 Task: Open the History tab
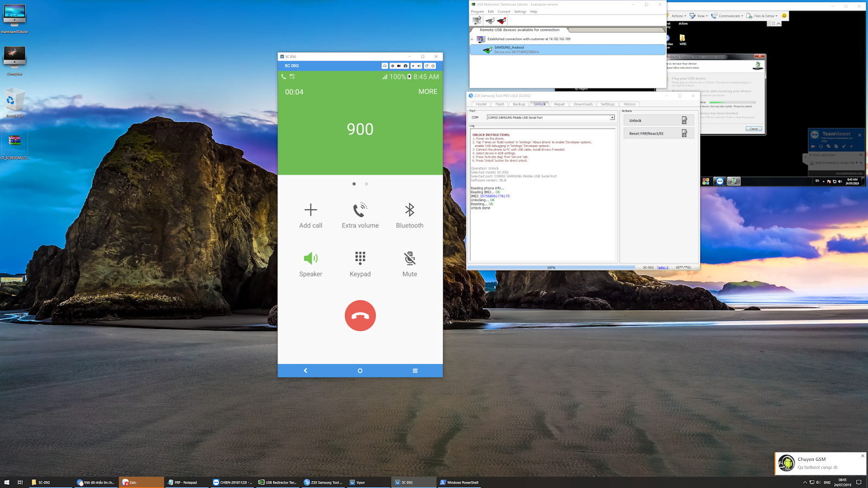tap(629, 104)
